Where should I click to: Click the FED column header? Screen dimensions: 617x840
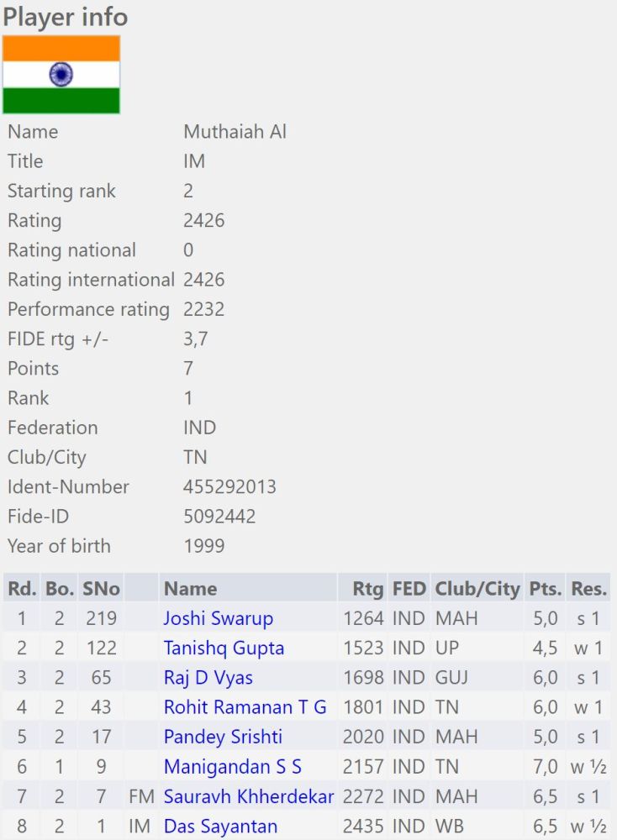click(x=409, y=589)
